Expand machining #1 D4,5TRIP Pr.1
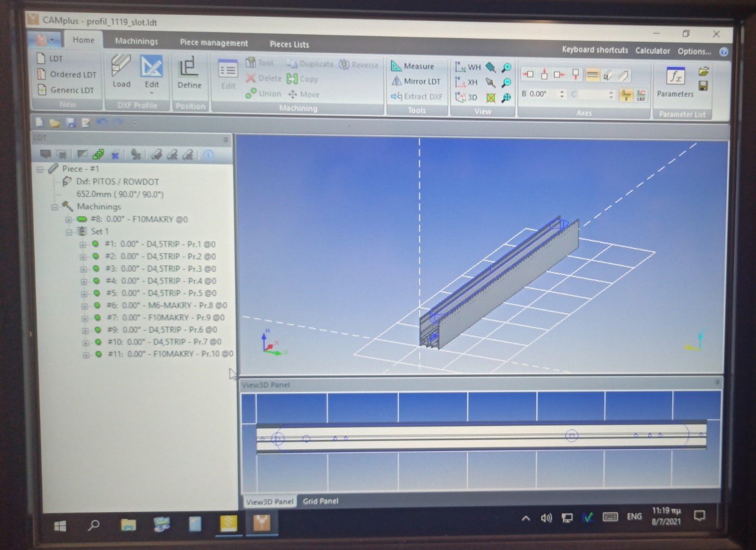756x550 pixels. [83, 245]
